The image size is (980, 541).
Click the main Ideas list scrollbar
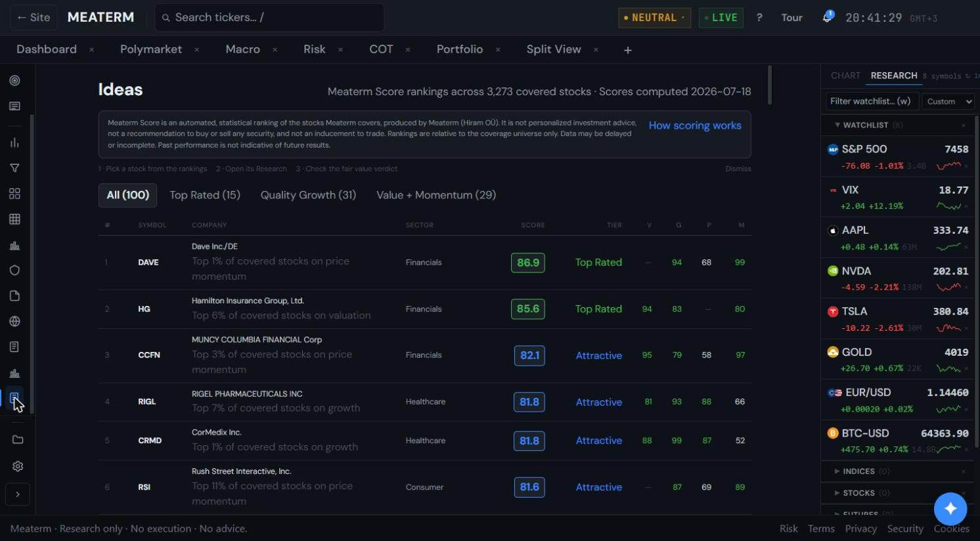[769, 85]
